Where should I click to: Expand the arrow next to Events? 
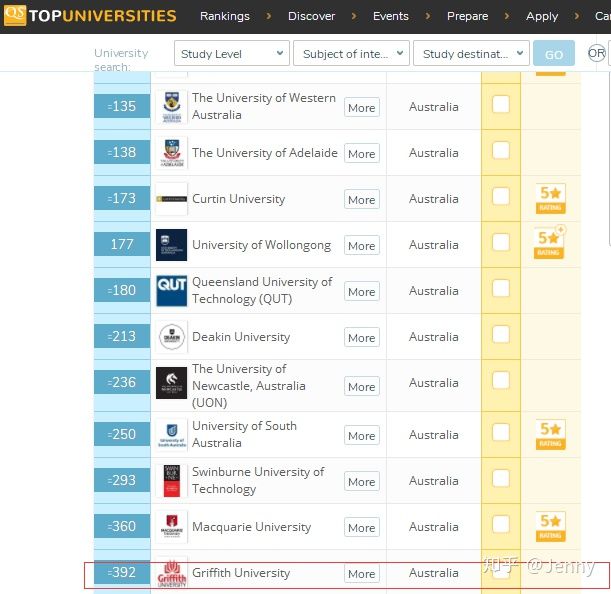point(428,16)
